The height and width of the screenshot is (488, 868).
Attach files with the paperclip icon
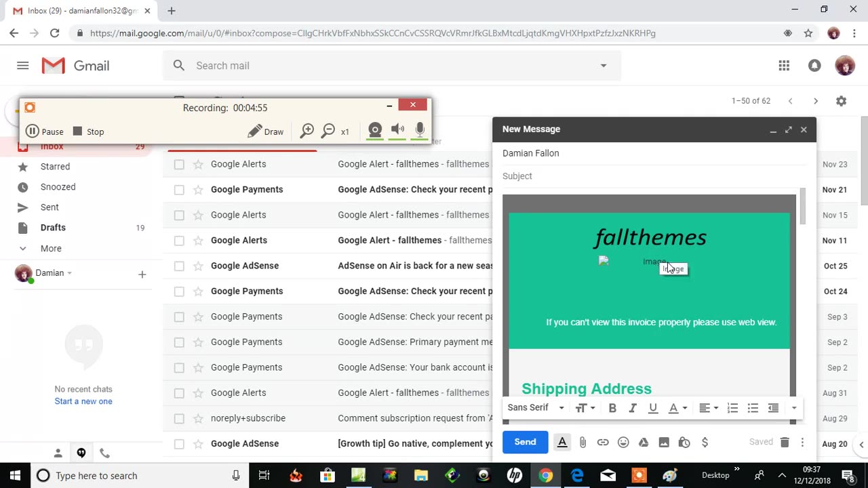coord(583,443)
